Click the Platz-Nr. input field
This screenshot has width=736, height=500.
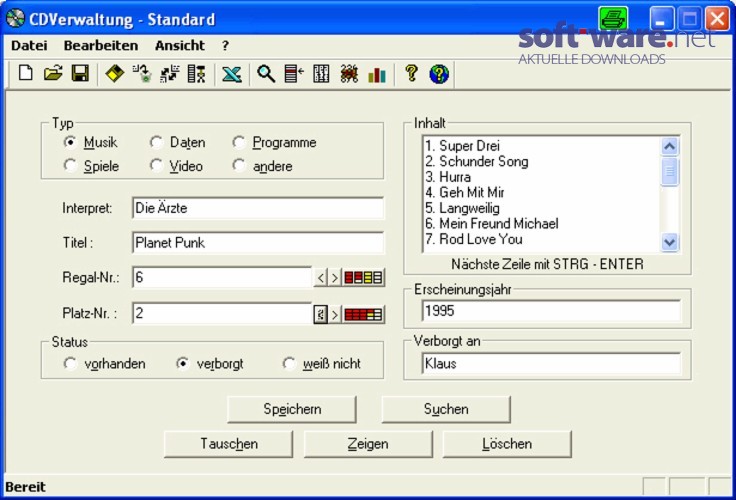(x=222, y=313)
